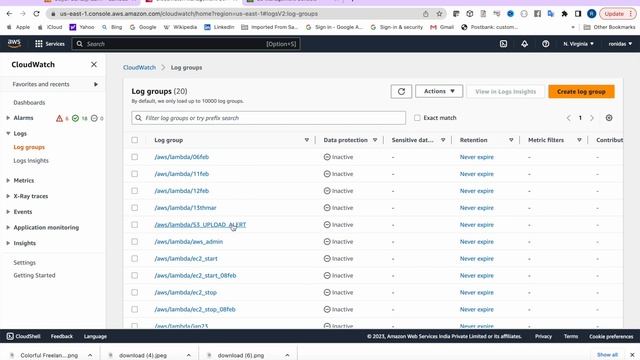
Task: Select checkbox for /aws/lambda/aws_admin
Action: [135, 242]
